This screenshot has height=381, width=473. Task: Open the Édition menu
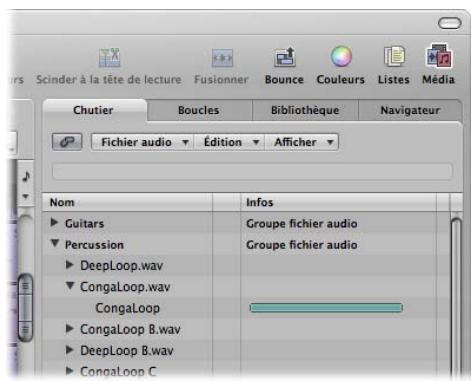pos(229,142)
